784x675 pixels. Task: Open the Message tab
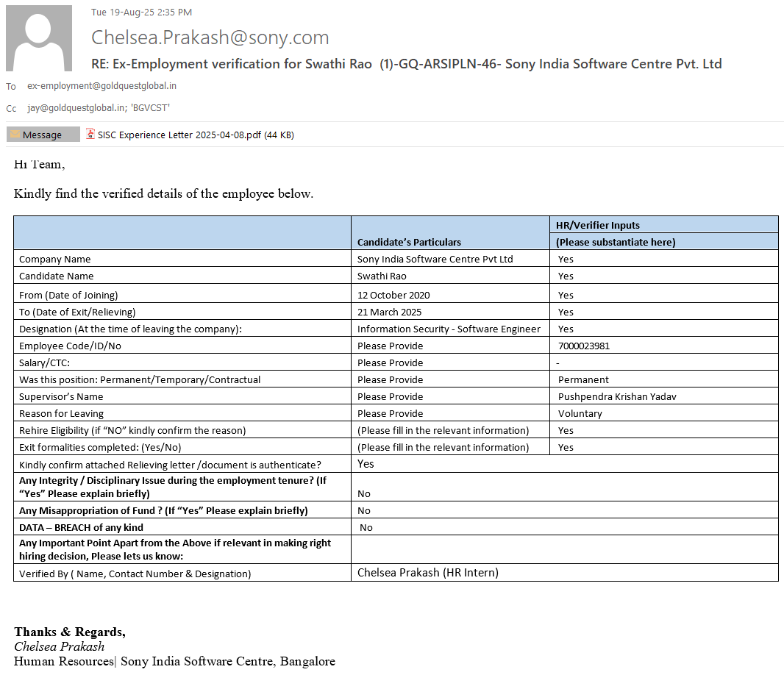pos(43,135)
